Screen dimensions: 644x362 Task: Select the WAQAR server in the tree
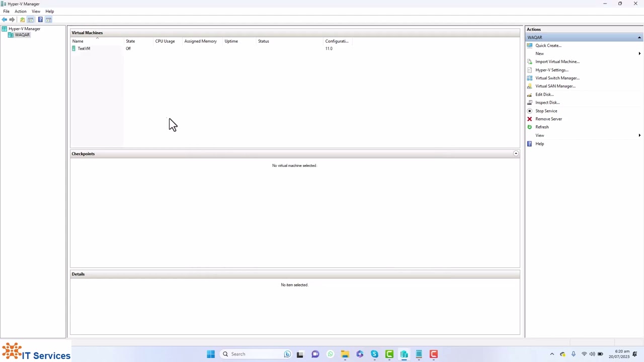pos(22,35)
